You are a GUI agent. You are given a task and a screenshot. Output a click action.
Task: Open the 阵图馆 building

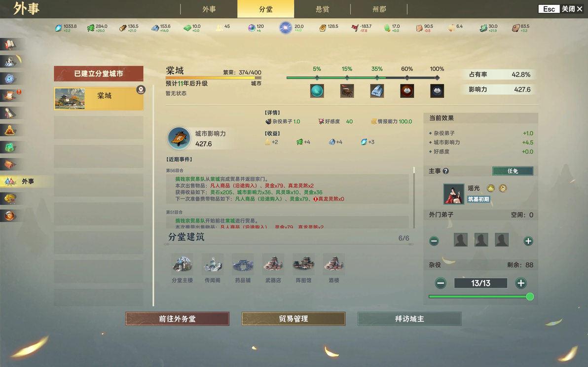point(303,268)
